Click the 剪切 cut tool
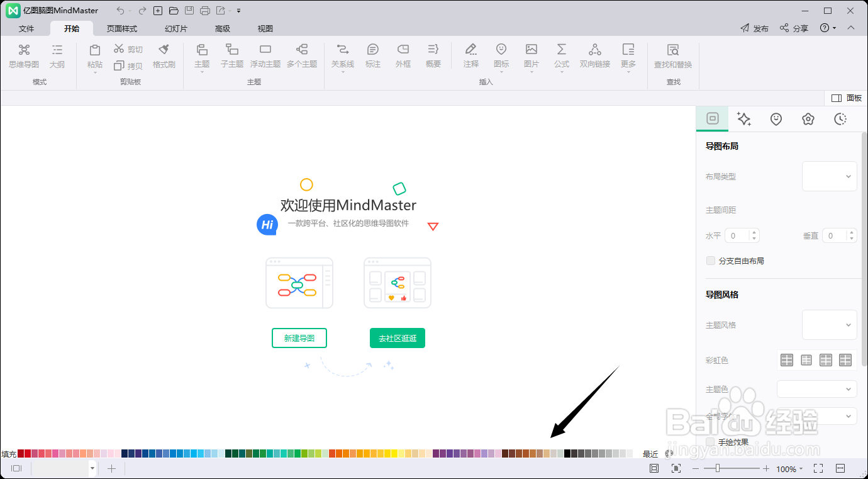 128,49
